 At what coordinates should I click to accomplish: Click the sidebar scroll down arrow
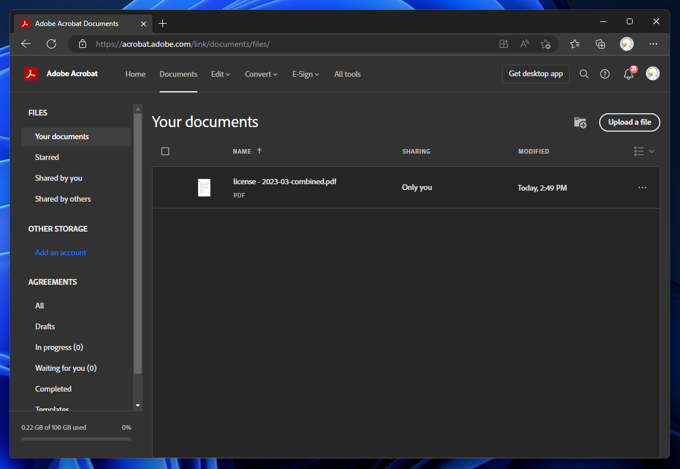click(x=138, y=405)
